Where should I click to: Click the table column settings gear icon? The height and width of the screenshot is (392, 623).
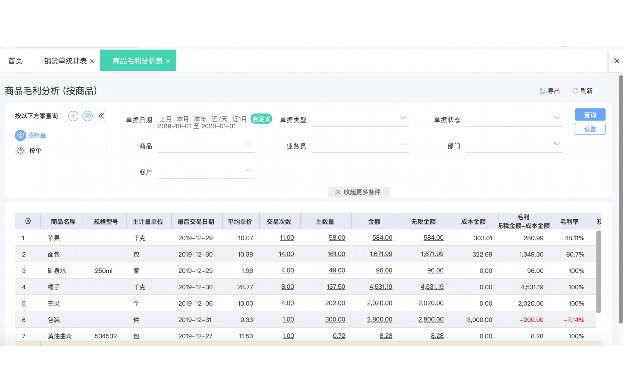(x=28, y=221)
